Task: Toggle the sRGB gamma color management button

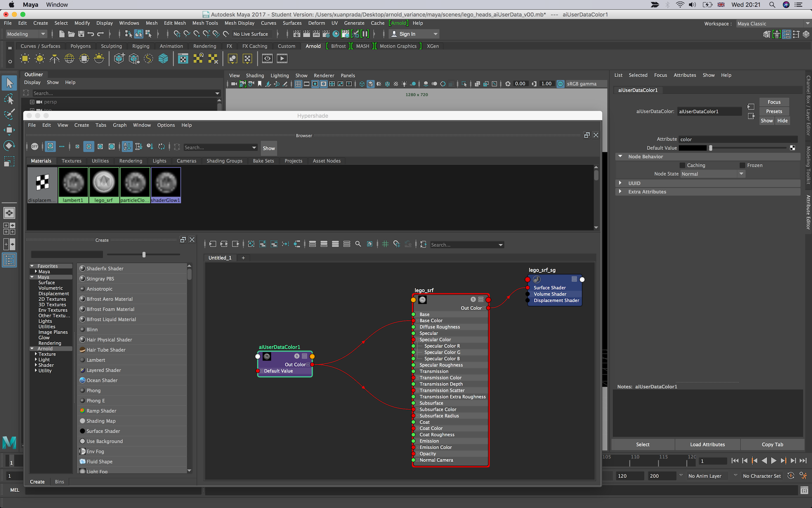Action: click(560, 84)
